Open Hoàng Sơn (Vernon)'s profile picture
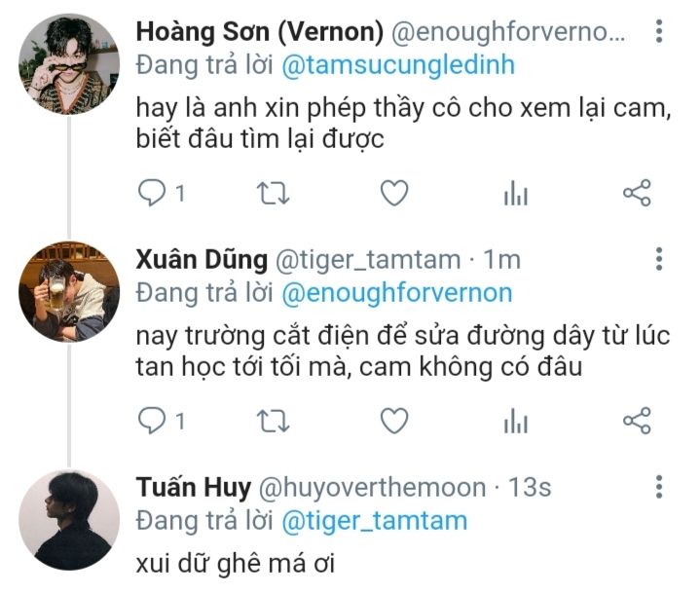The image size is (700, 595). (x=69, y=65)
